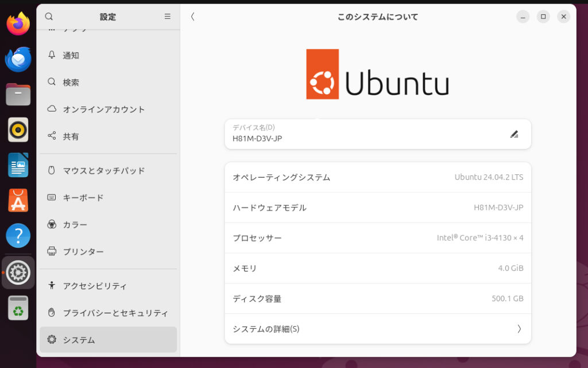Open the 通知 settings page

point(108,55)
